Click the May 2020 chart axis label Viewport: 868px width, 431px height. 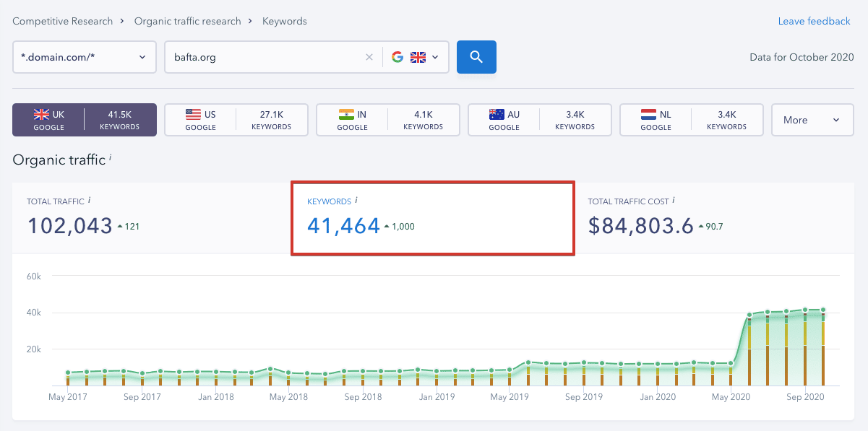731,397
